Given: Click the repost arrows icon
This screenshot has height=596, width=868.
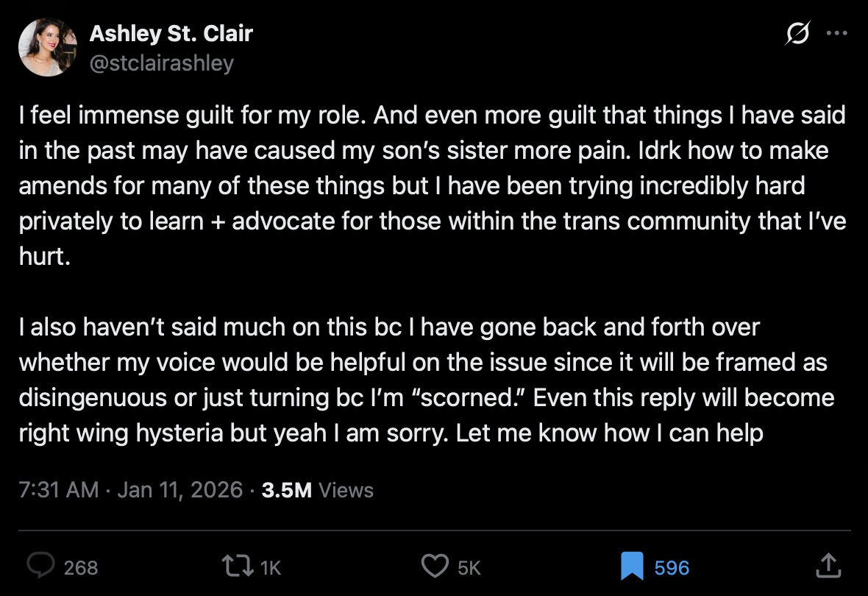Looking at the screenshot, I should (x=235, y=566).
